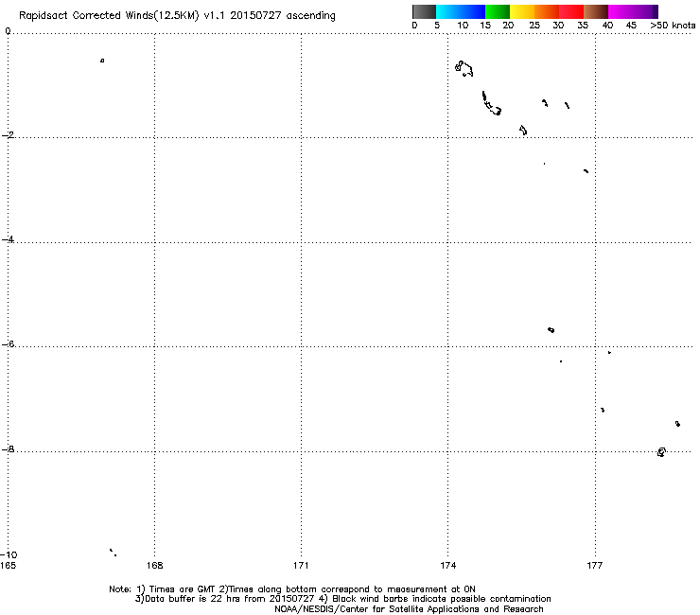Click the '15' label under the color scale
The height and width of the screenshot is (615, 700).
point(485,26)
